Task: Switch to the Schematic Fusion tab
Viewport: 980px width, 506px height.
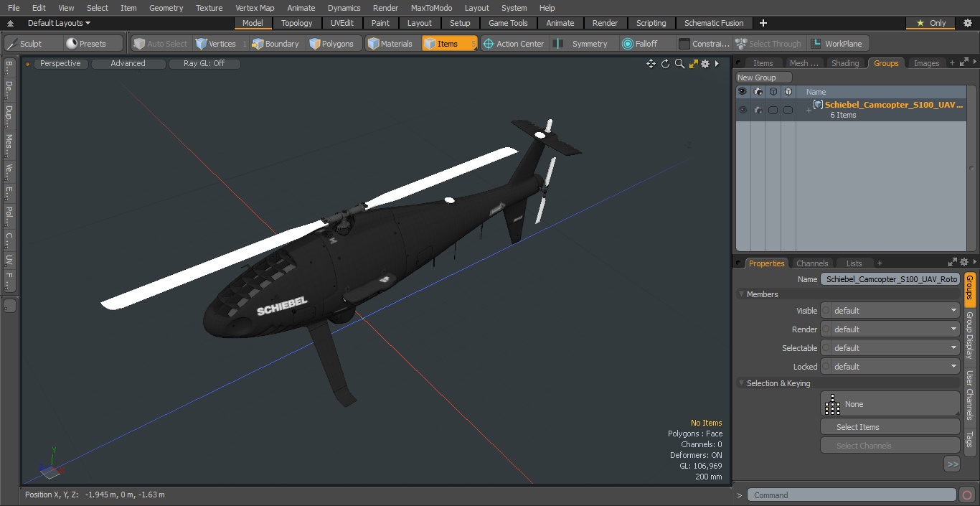Action: click(714, 23)
